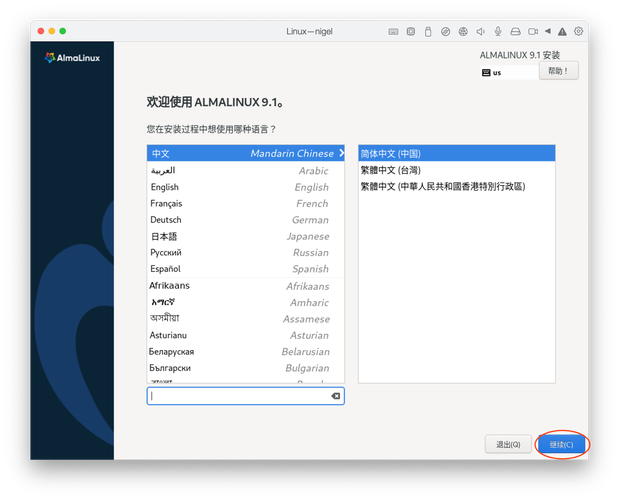Screen dimensions: 619x500
Task: Click the green macOS zoom window button
Action: tap(63, 31)
